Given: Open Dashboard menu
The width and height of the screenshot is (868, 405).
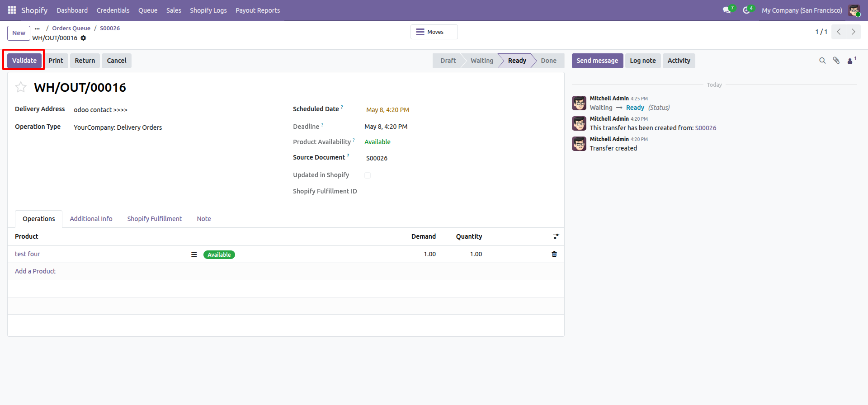Looking at the screenshot, I should [72, 10].
